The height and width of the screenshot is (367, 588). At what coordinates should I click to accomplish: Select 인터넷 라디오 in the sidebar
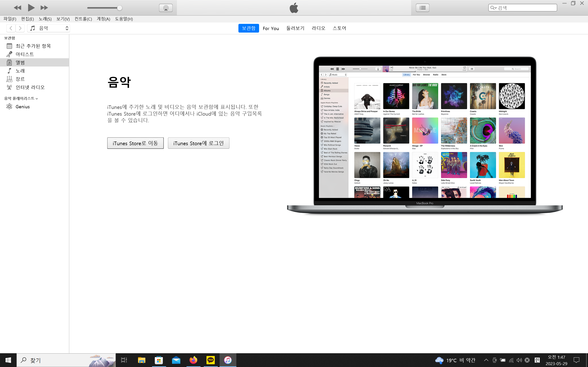pyautogui.click(x=30, y=87)
